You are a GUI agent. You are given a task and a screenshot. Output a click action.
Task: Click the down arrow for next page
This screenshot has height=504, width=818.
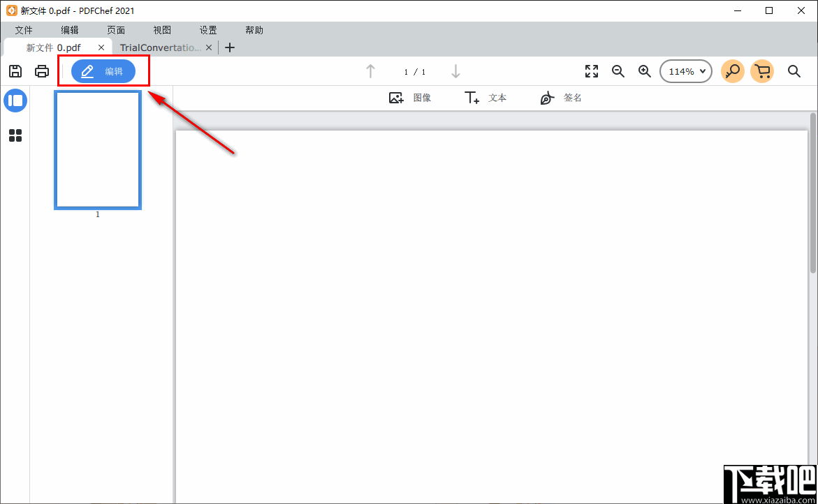pos(455,71)
